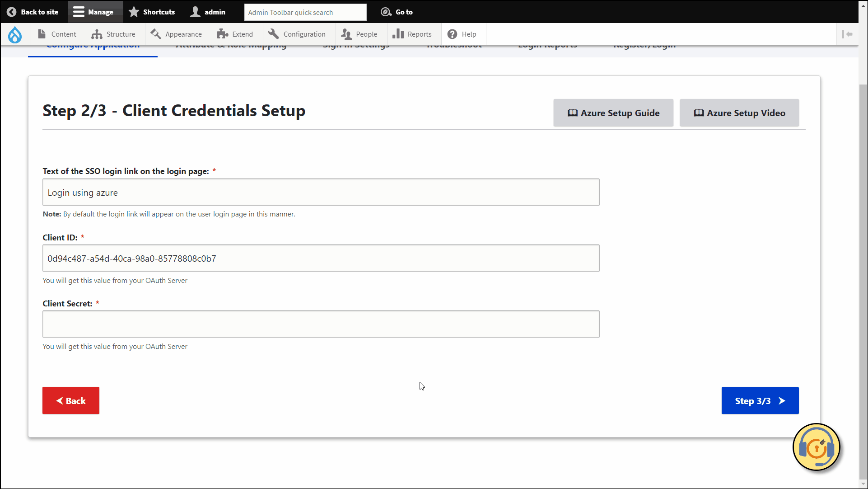Click inside the Client Secret field
Screen dimensions: 868x489
(x=321, y=324)
